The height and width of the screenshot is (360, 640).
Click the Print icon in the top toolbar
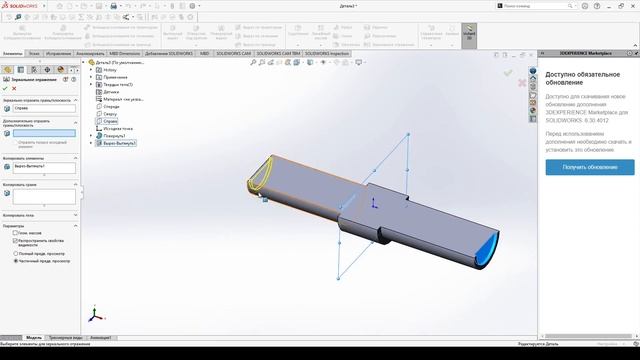tap(113, 6)
